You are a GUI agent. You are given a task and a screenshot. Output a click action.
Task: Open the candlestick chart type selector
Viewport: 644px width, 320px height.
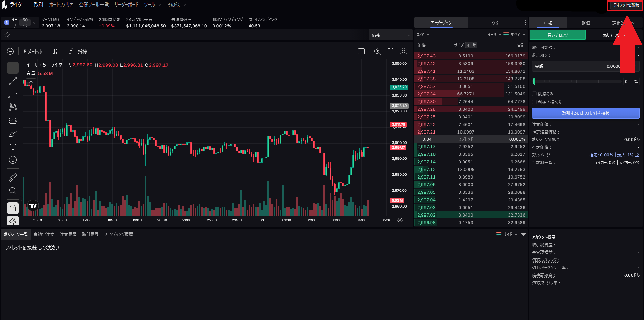[x=55, y=51]
